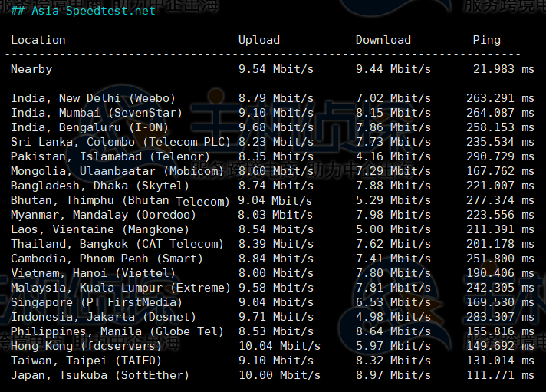Click Islamabad download '4.16 Mbit/s'
The height and width of the screenshot is (392, 546).
393,157
